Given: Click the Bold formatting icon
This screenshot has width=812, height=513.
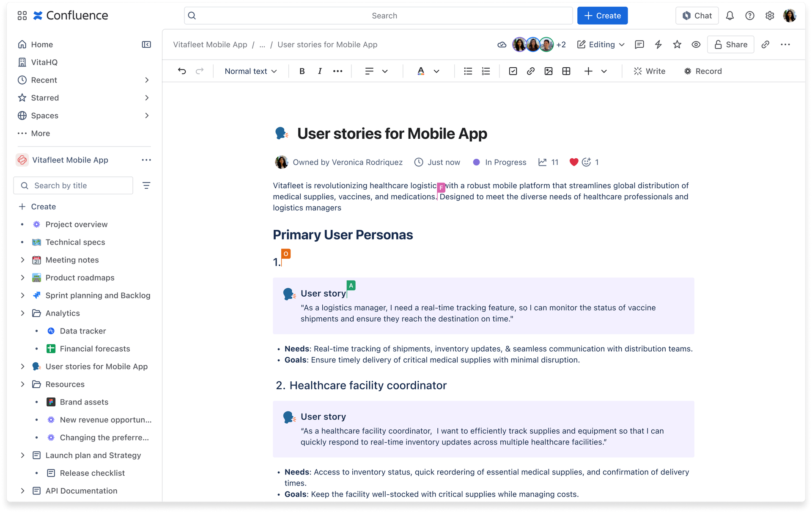Looking at the screenshot, I should [x=301, y=71].
